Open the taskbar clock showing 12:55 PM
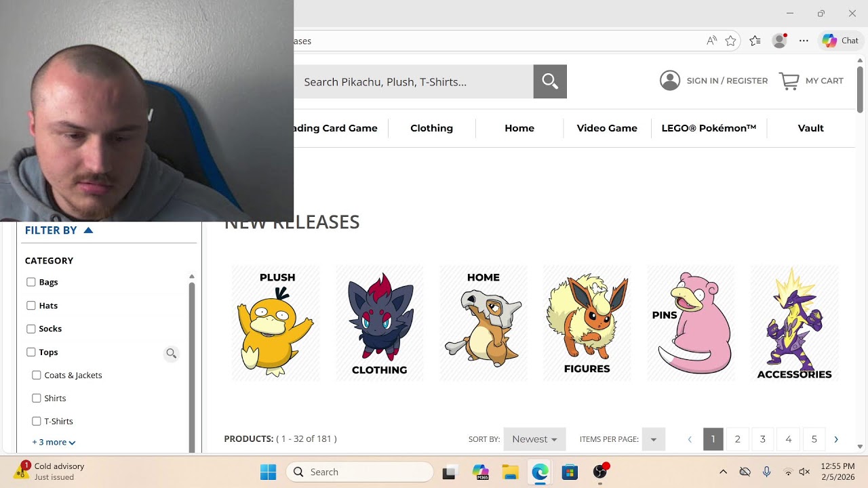 837,472
